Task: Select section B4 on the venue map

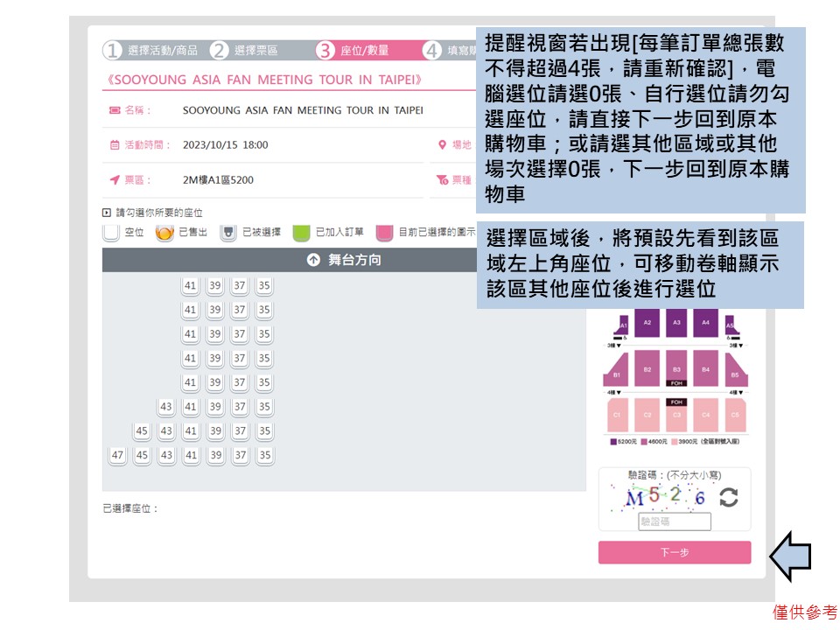Action: [705, 368]
